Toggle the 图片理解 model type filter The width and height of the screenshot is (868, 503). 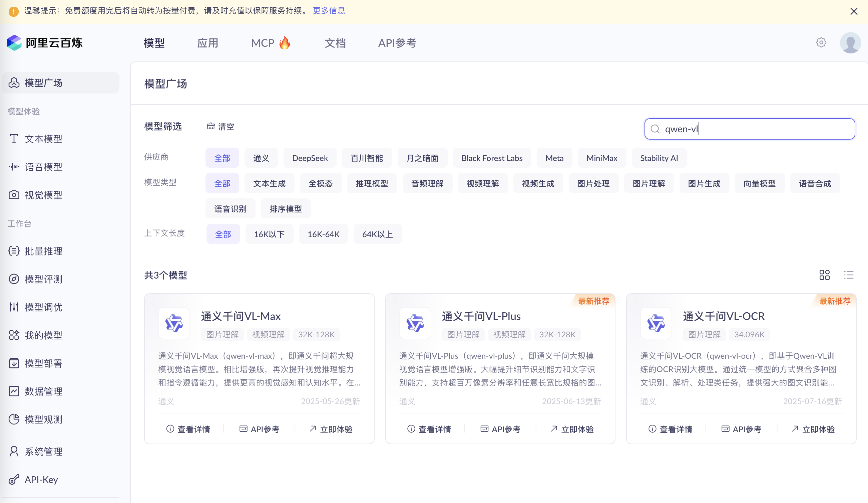tap(648, 183)
